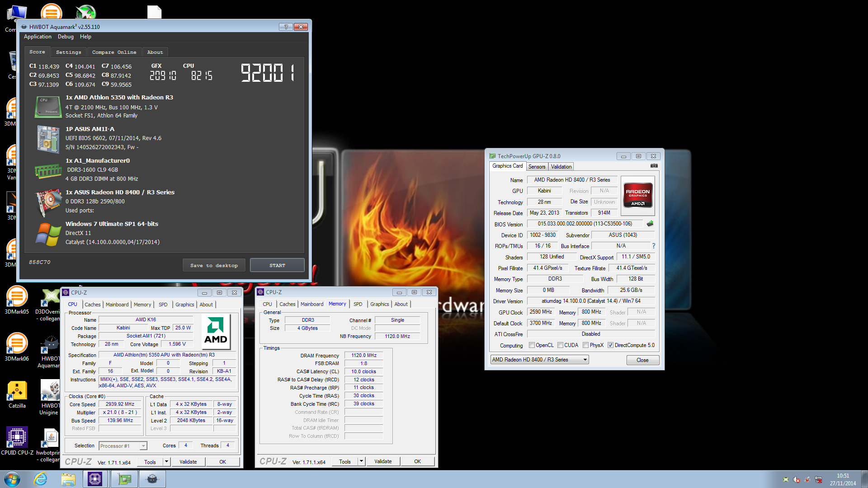Screen dimensions: 868x488
Task: Click Validate in right CPU-Z window
Action: pyautogui.click(x=383, y=461)
